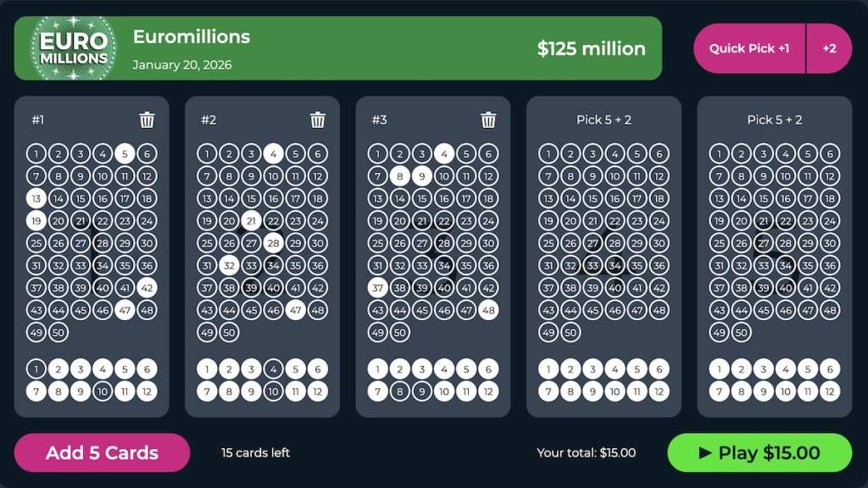868x488 pixels.
Task: Delete card #3 using its trash icon
Action: [487, 120]
